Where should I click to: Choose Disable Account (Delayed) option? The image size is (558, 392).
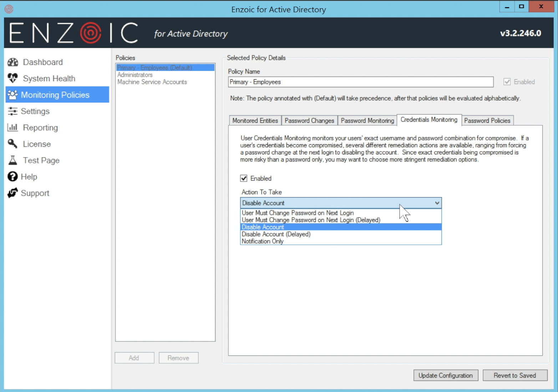[x=276, y=234]
